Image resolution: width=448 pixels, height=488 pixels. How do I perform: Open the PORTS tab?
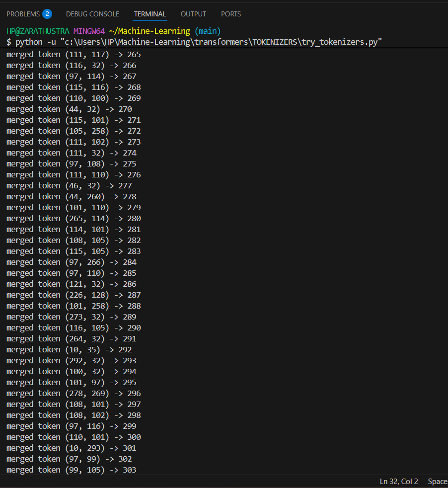[231, 14]
